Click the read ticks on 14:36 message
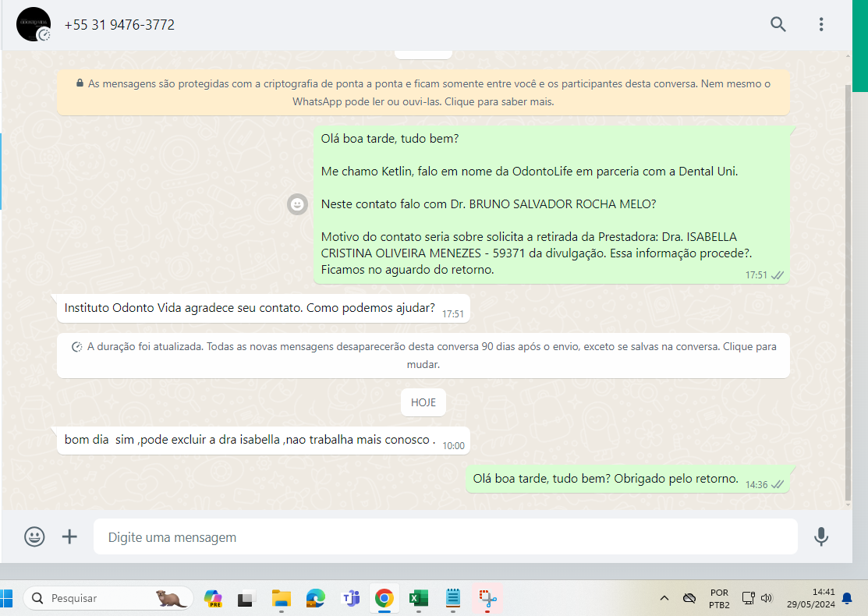 tap(778, 484)
